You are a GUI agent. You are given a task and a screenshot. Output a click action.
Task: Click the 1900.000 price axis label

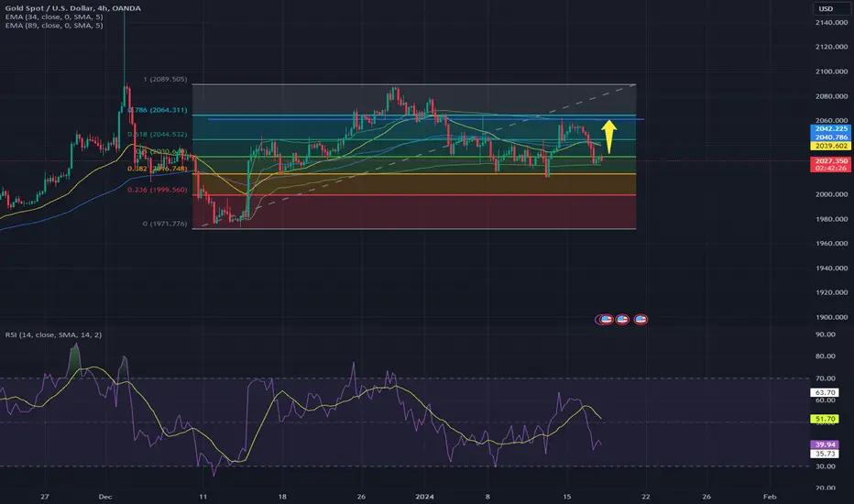(x=831, y=317)
